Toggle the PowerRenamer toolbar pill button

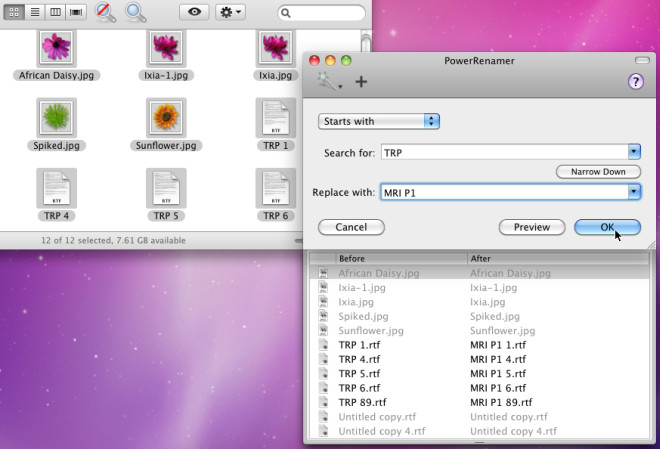click(x=642, y=61)
